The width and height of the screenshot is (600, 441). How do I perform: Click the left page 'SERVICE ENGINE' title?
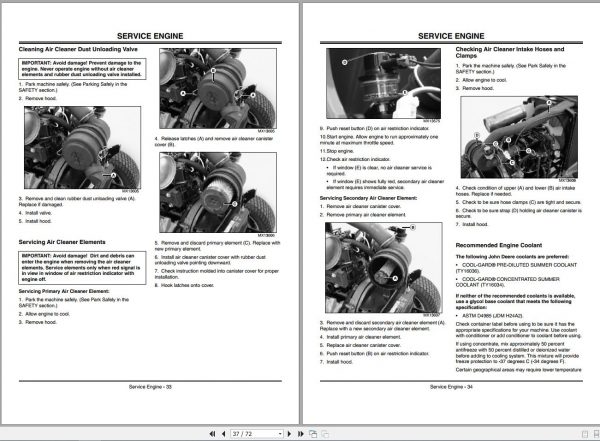150,36
